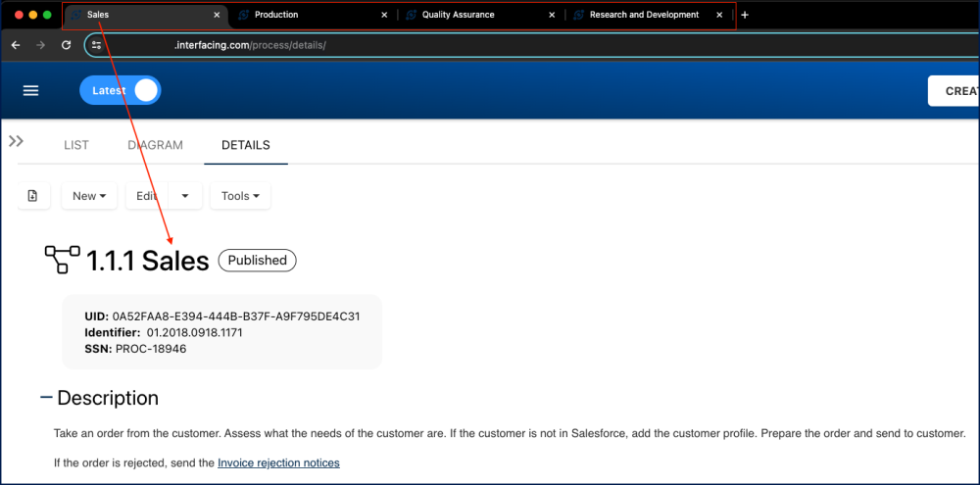Click the process flow icon beside title
The width and height of the screenshot is (980, 485).
63,260
